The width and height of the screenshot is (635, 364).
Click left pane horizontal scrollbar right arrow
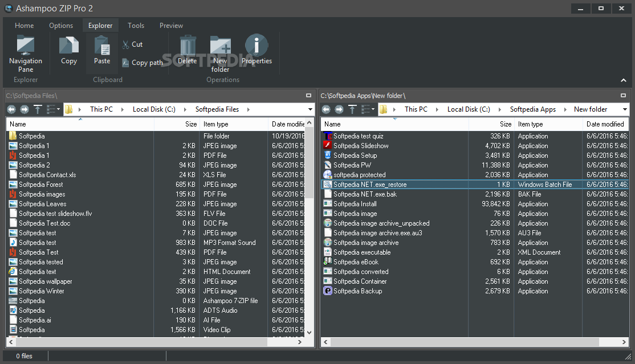tap(300, 342)
